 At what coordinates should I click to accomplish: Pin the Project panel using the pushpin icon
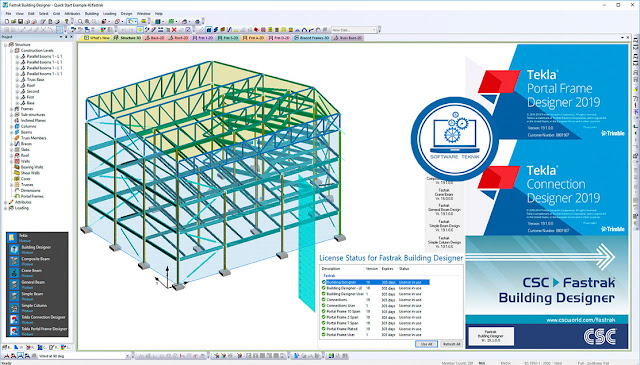coord(66,37)
